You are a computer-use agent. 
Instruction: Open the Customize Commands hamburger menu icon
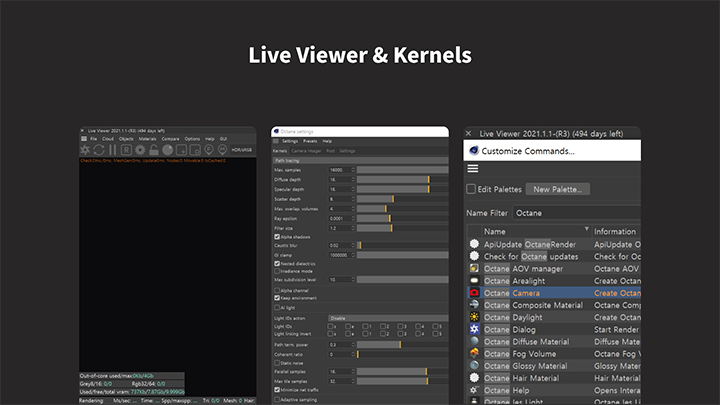point(473,169)
